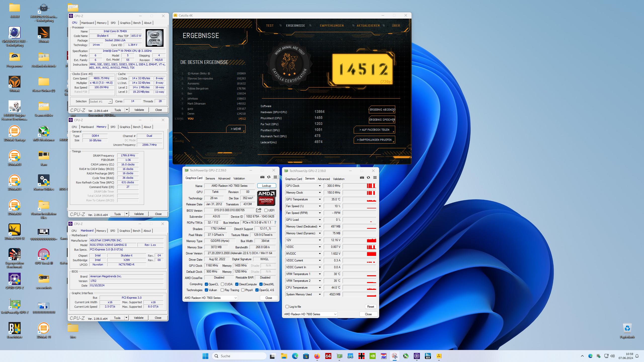Viewport: 644px width, 362px height.
Task: Open the VRMark desktop icon
Action: 15,84
